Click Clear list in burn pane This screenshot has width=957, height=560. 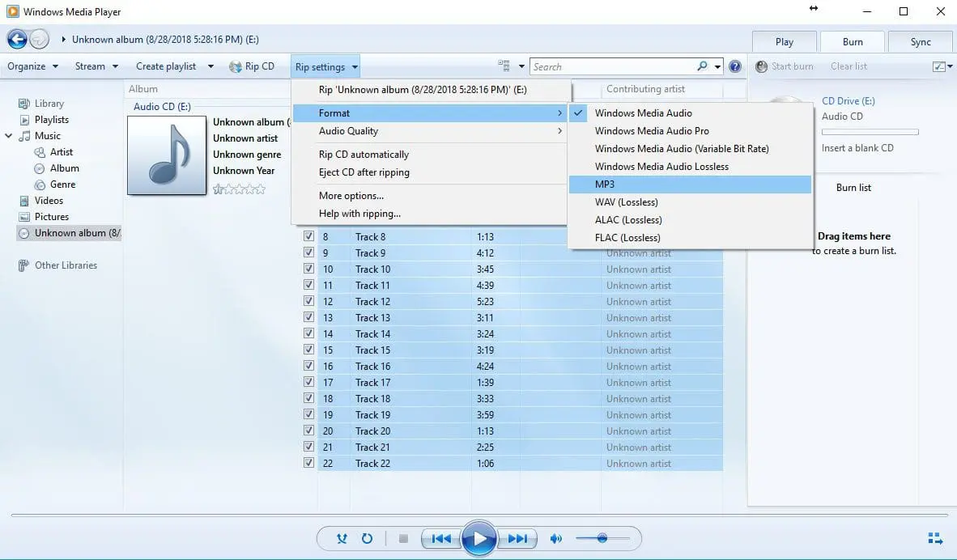pos(849,66)
